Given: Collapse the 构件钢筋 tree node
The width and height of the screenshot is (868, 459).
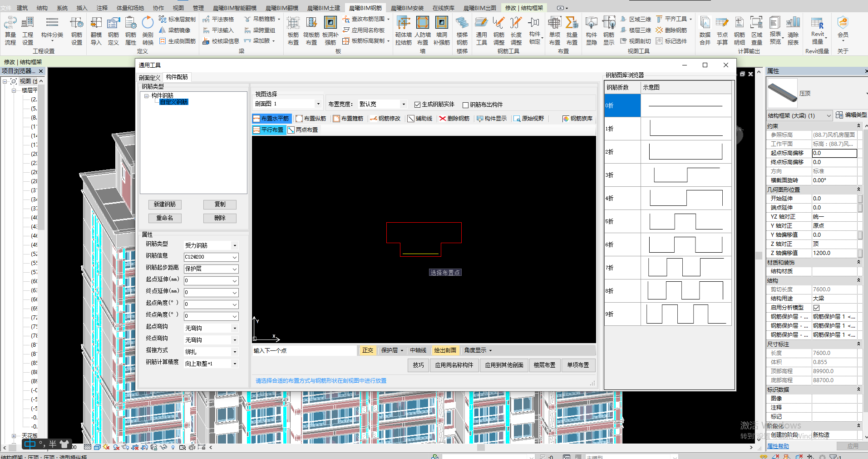Looking at the screenshot, I should (x=147, y=96).
